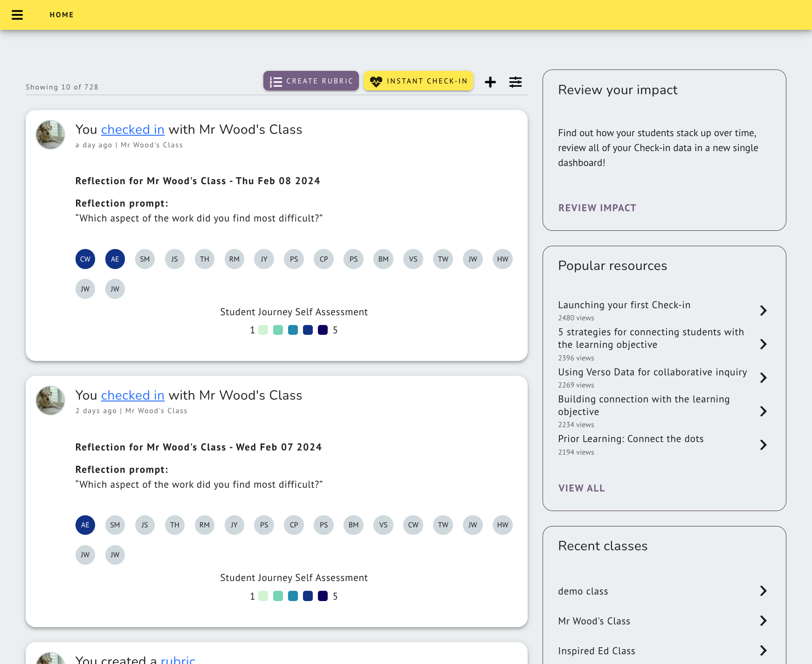
Task: Click darkest level 5 swatch in Feb 07 card
Action: (x=323, y=596)
